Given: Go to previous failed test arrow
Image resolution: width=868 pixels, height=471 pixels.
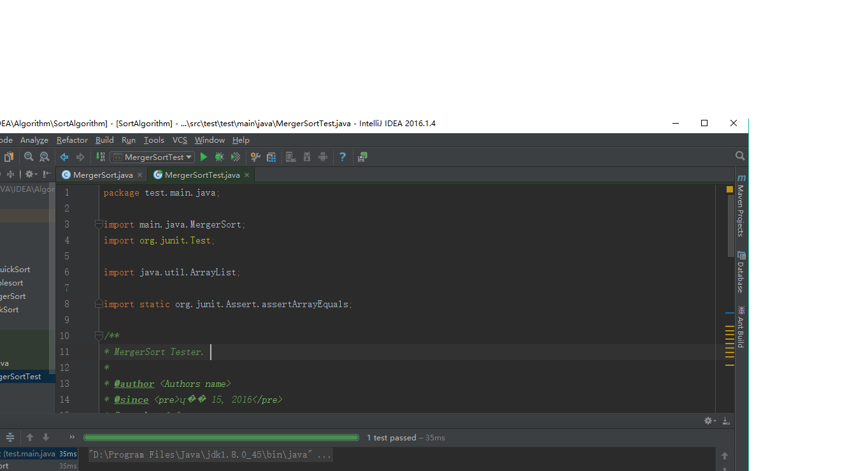Looking at the screenshot, I should pos(30,437).
